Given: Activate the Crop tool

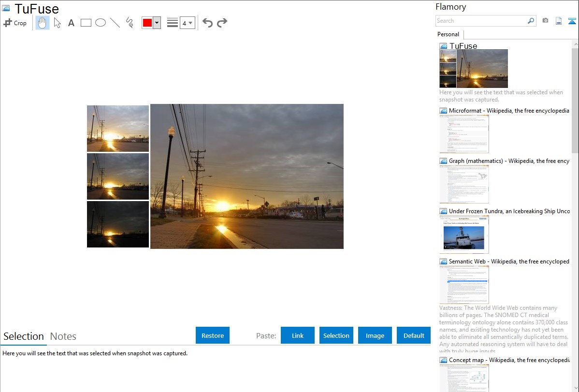Looking at the screenshot, I should (15, 23).
